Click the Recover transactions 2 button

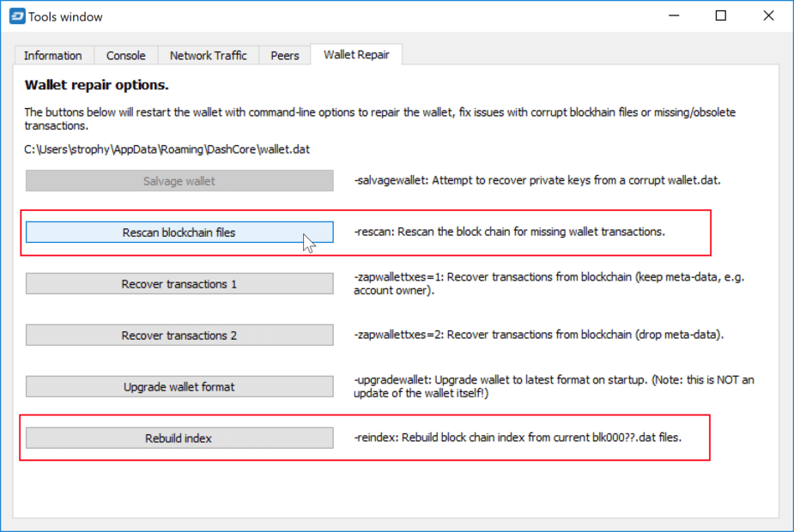pyautogui.click(x=179, y=336)
